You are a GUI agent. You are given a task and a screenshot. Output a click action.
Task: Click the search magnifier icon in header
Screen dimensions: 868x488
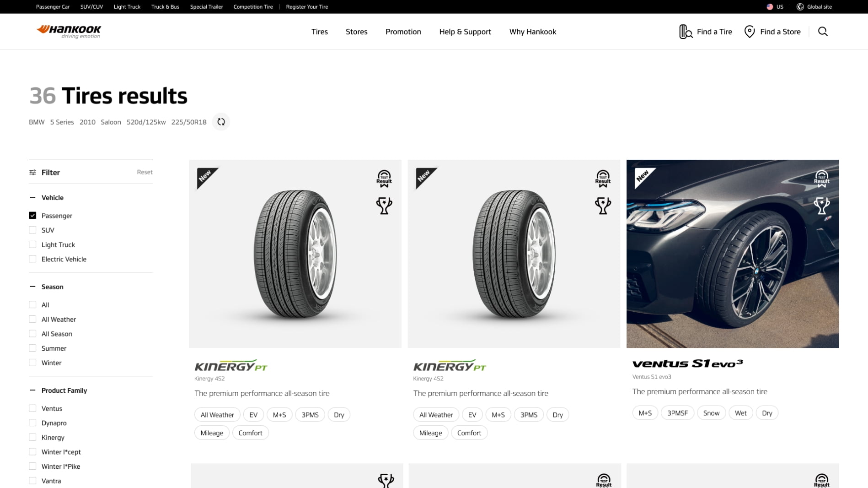coord(823,32)
